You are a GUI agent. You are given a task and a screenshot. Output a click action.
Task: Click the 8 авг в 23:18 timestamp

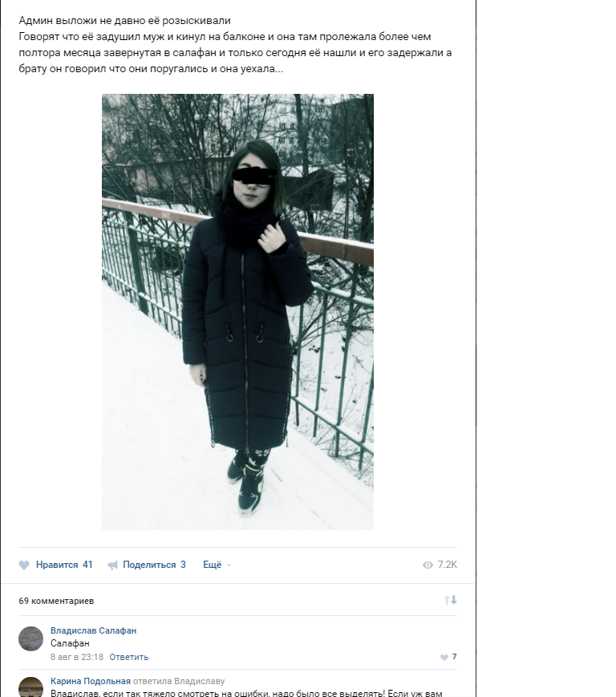click(77, 657)
